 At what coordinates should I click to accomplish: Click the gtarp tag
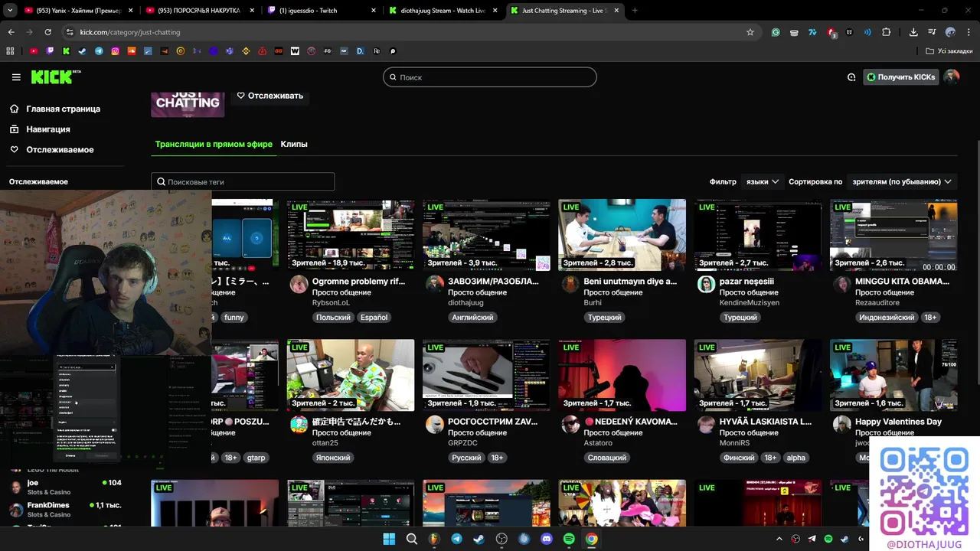coord(256,458)
